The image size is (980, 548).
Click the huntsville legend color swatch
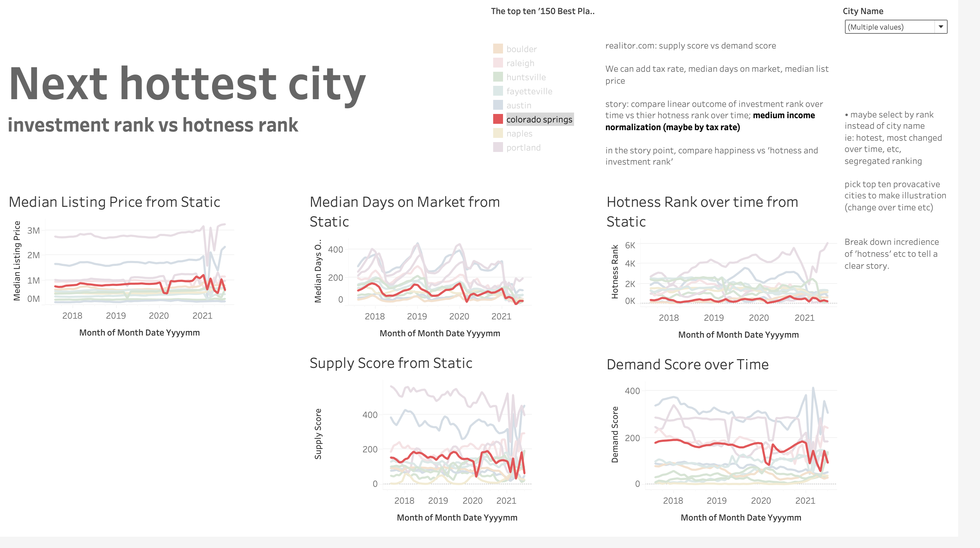498,77
